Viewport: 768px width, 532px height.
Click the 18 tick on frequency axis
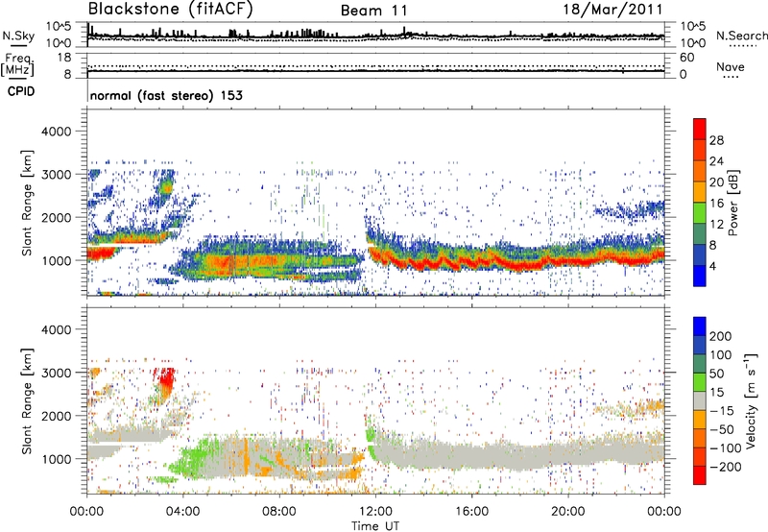coord(64,58)
